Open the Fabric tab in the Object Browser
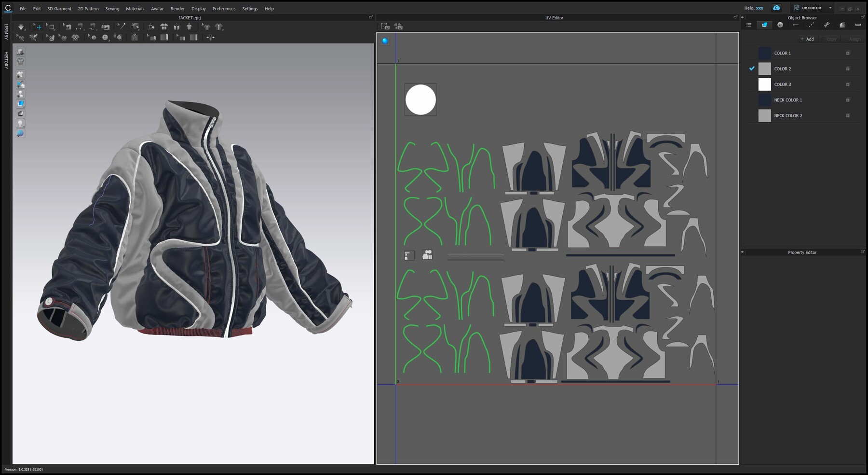 pos(764,24)
